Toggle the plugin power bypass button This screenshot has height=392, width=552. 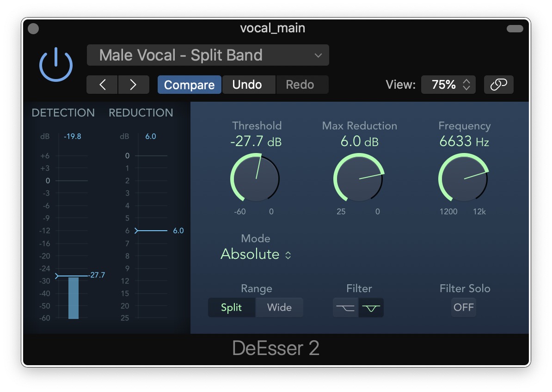(x=55, y=66)
